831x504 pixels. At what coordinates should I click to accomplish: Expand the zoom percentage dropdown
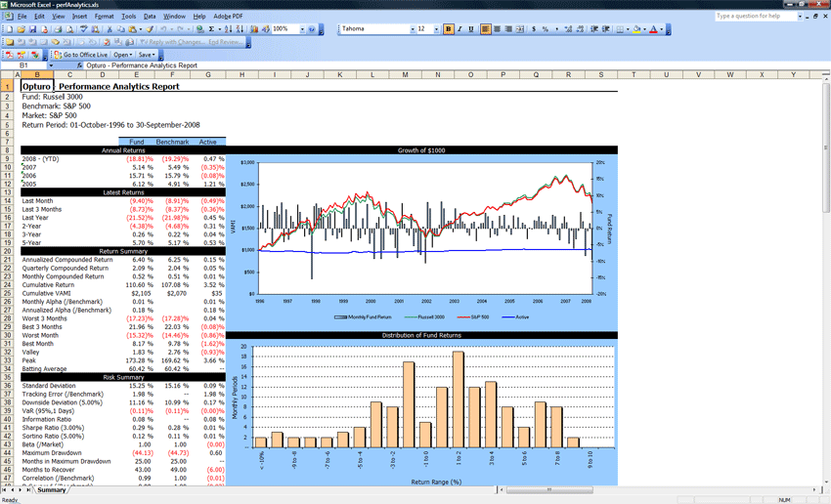click(x=302, y=29)
